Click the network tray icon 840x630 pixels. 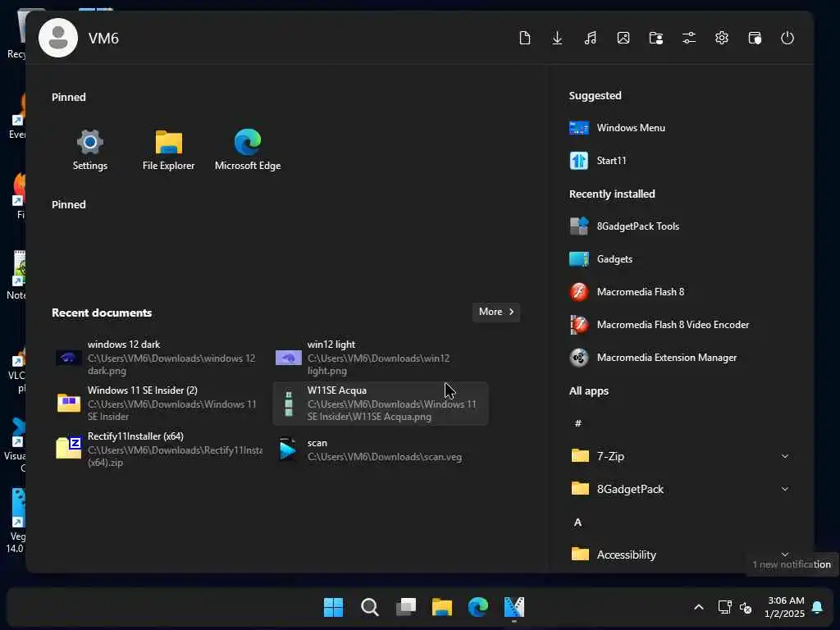725,607
